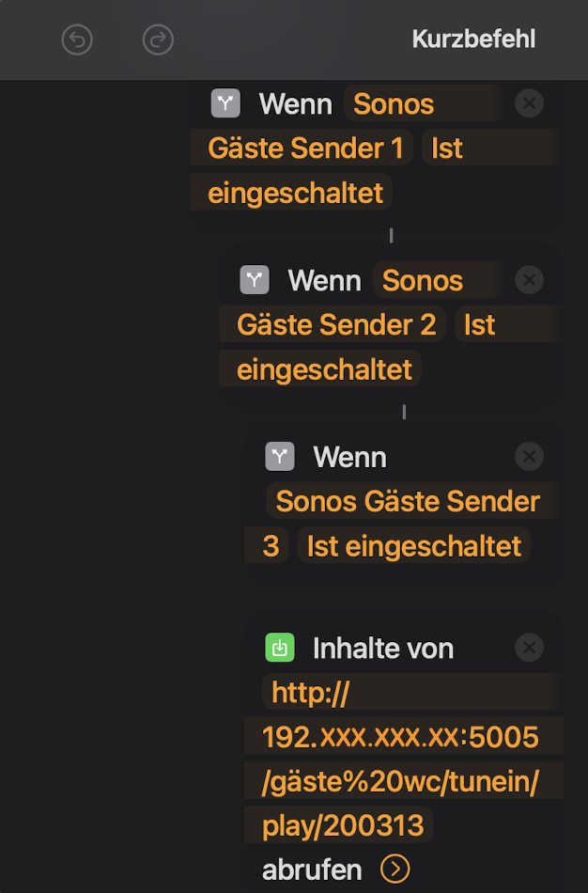
Task: Click the third Wenn branch icon
Action: [x=279, y=457]
